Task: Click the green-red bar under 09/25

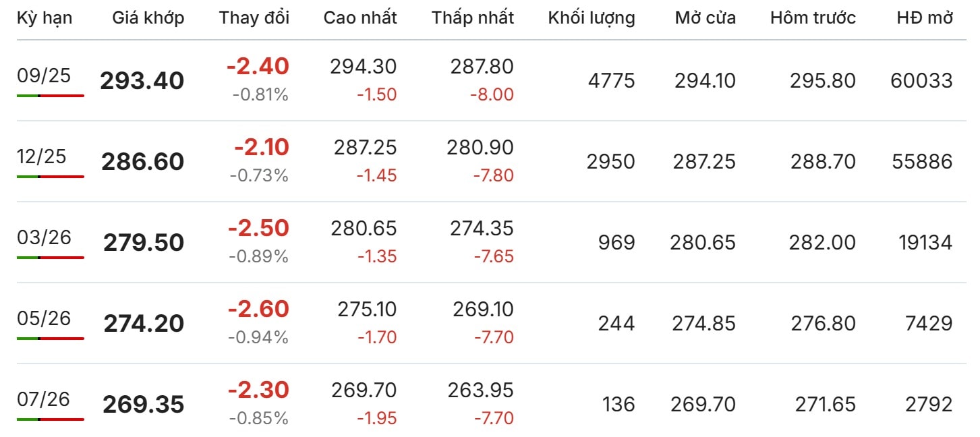Action: click(51, 96)
